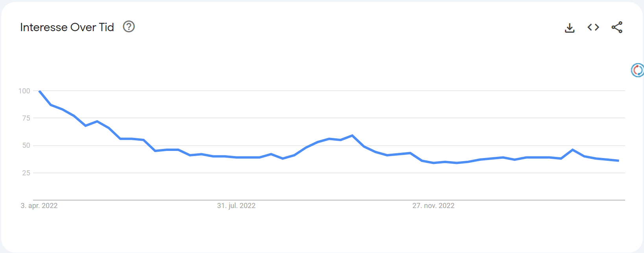Click the help question mark icon
Image resolution: width=644 pixels, height=253 pixels.
point(129,27)
